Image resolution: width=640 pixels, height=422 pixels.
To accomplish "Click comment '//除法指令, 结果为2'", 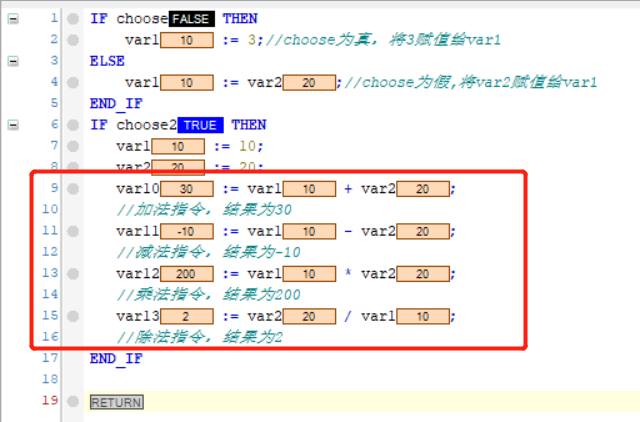I will 200,337.
